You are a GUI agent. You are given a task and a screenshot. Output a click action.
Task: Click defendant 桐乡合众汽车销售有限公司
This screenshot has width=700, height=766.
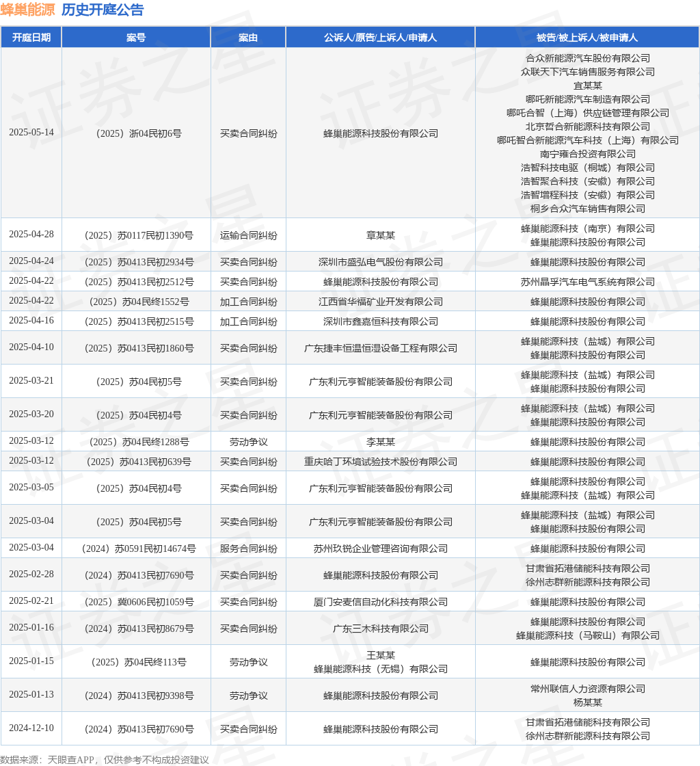(x=588, y=209)
